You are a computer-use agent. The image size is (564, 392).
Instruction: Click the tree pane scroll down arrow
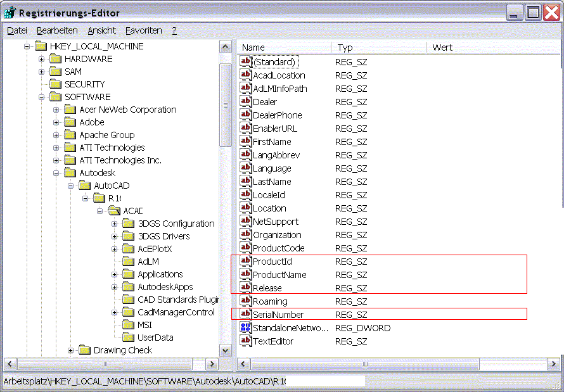pos(225,350)
